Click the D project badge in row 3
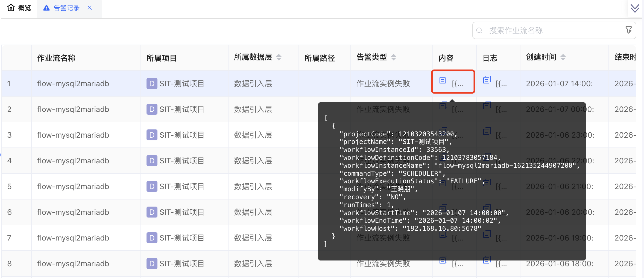Image resolution: width=644 pixels, height=278 pixels. (152, 135)
